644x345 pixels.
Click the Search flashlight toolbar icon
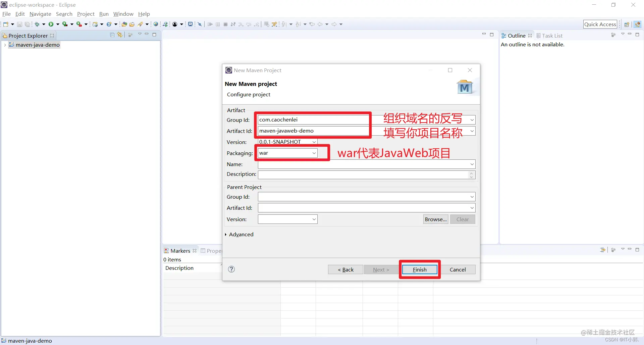tap(141, 24)
